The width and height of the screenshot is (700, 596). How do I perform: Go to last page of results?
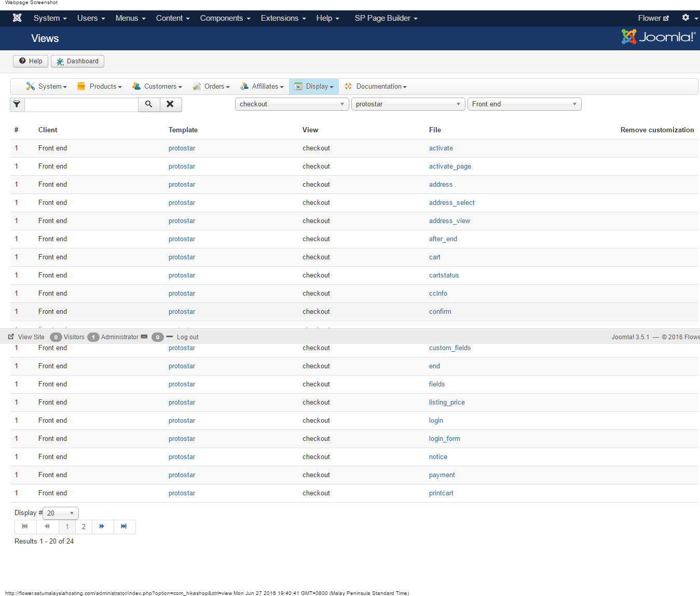(x=124, y=526)
